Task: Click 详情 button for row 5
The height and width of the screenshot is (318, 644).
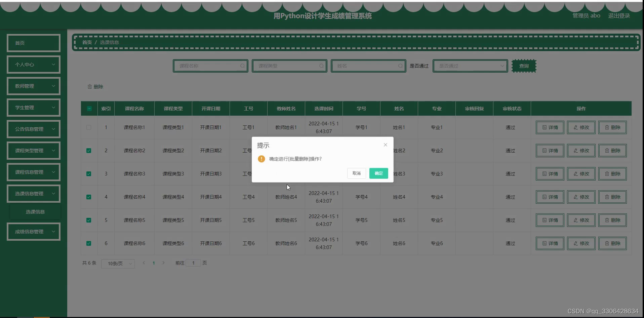Action: [x=550, y=220]
